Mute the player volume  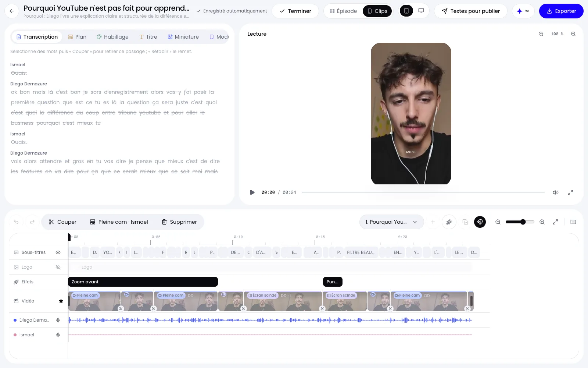(556, 192)
